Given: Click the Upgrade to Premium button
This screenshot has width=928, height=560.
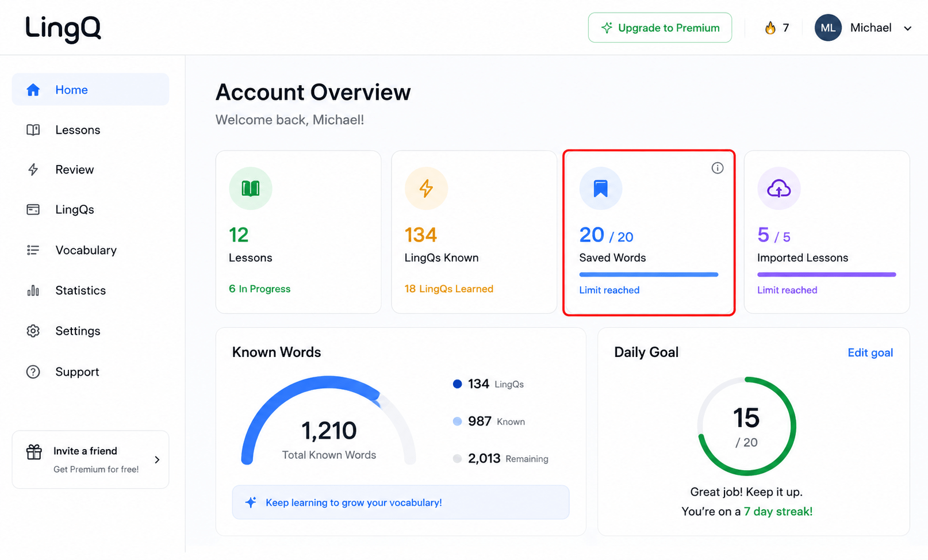Looking at the screenshot, I should (x=660, y=28).
